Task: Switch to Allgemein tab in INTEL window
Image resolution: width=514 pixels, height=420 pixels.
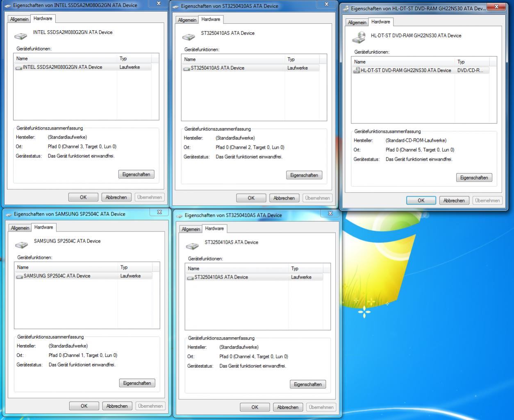Action: tap(20, 19)
